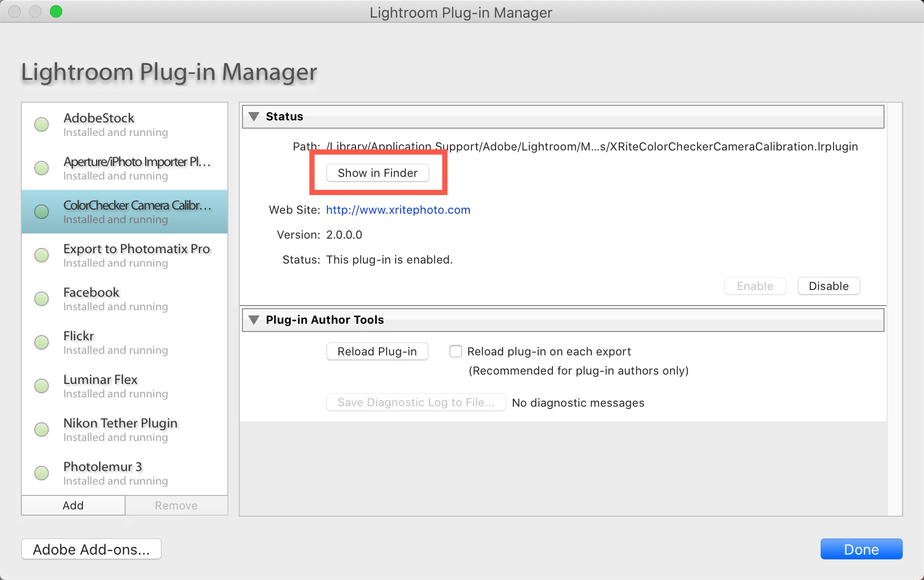Click Reload Plug-in button
This screenshot has width=924, height=580.
click(x=377, y=351)
